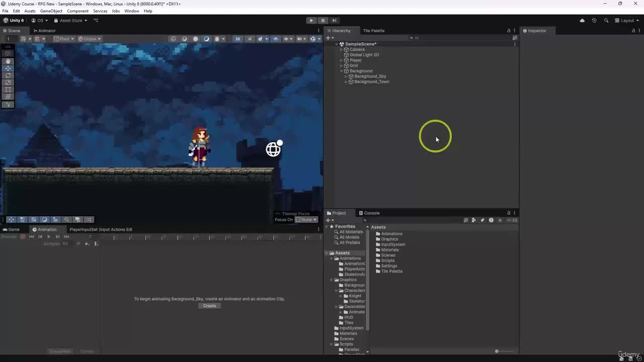Click the Pause button in the top toolbar

point(323,21)
